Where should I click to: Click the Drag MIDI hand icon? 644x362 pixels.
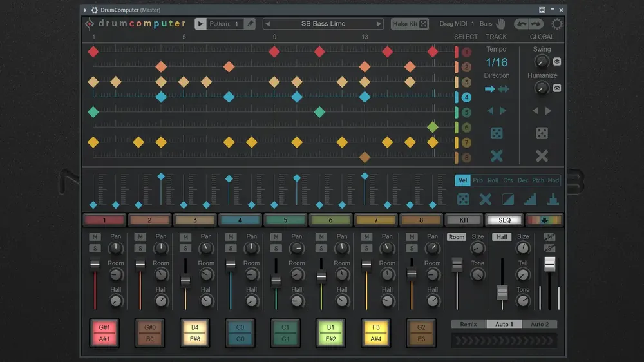click(500, 24)
